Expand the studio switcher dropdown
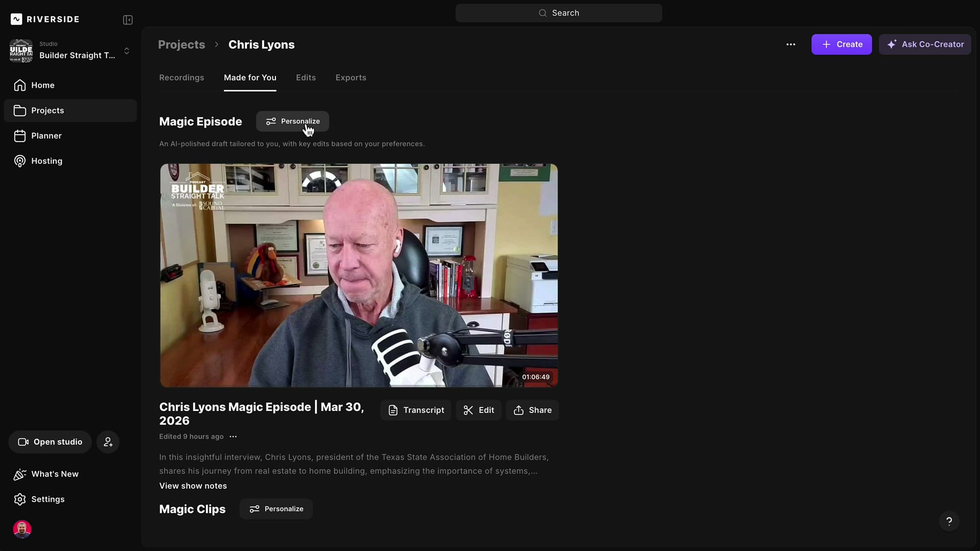The width and height of the screenshot is (980, 551). click(x=126, y=51)
